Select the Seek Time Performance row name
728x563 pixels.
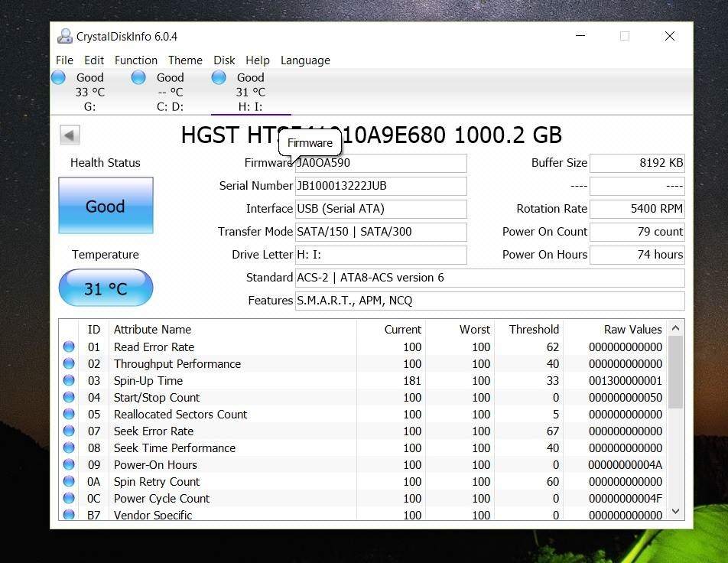point(174,447)
